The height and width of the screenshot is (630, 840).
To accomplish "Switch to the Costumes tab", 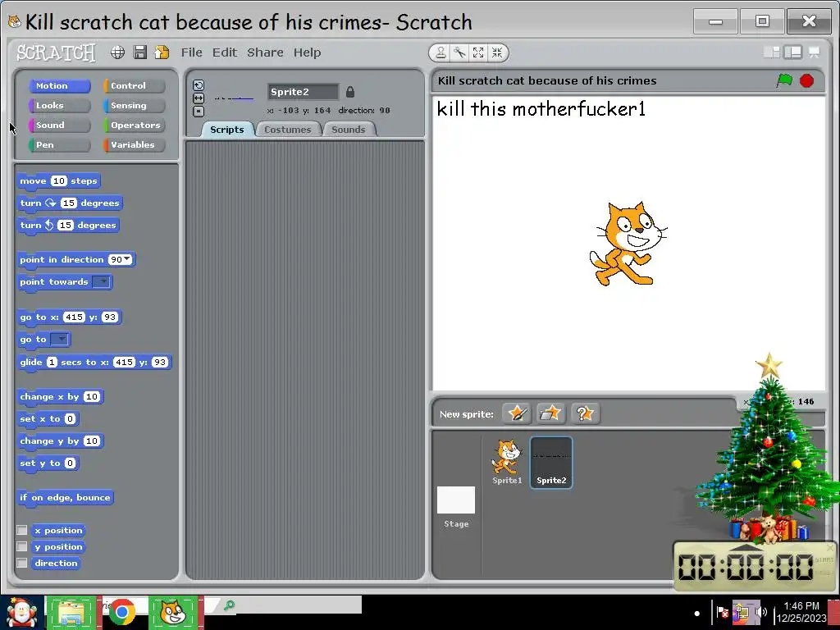I will point(288,130).
